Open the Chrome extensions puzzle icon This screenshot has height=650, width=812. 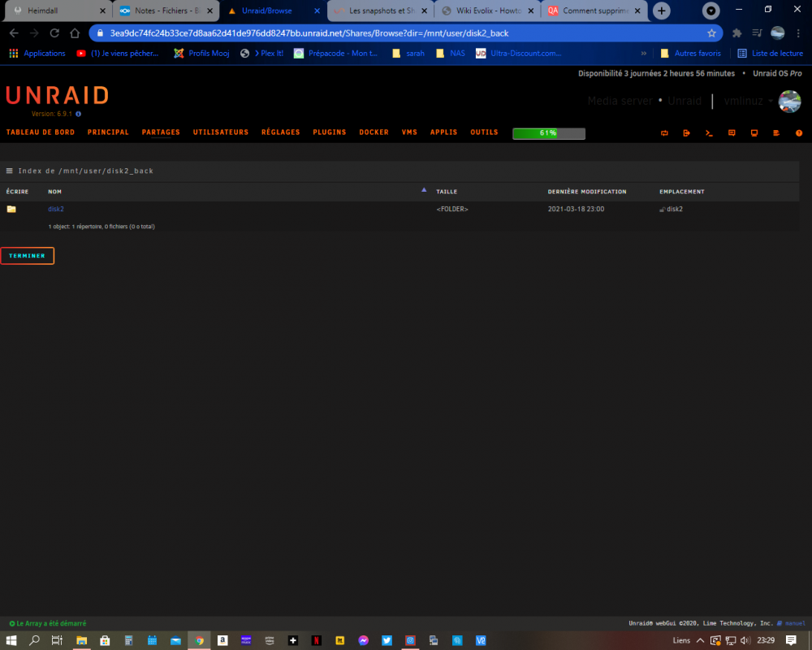click(736, 33)
